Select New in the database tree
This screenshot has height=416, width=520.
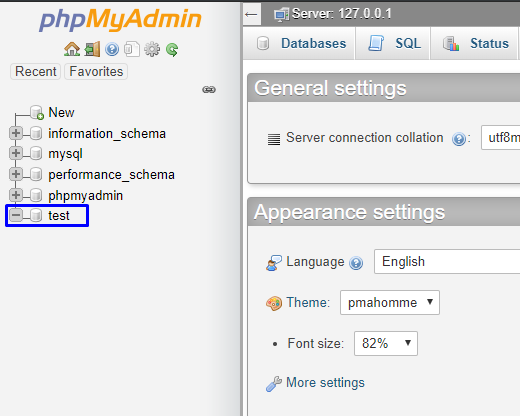tap(61, 112)
